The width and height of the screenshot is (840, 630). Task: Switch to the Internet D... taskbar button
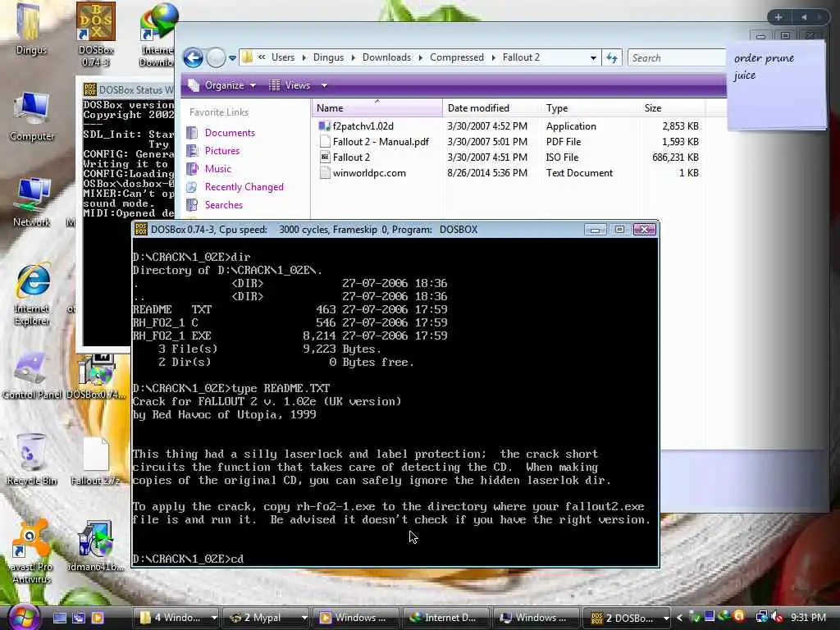445,618
